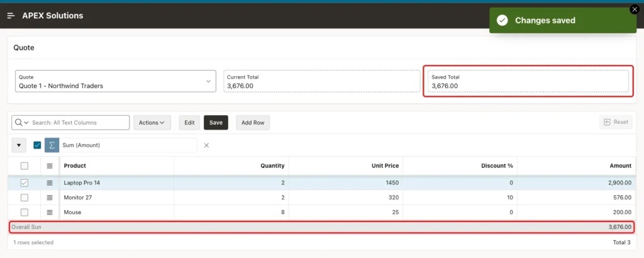Click the quantity 8 cell
644x258 pixels.
coord(231,213)
